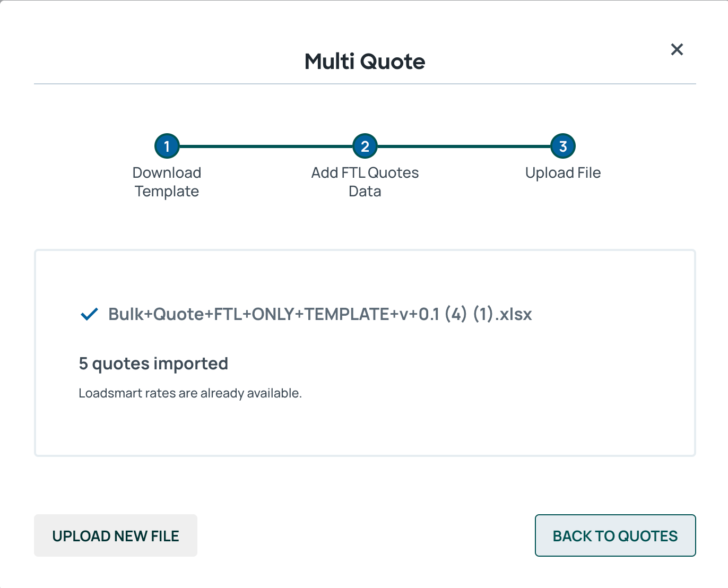Select the Add FTL Quotes Data label

(x=365, y=182)
